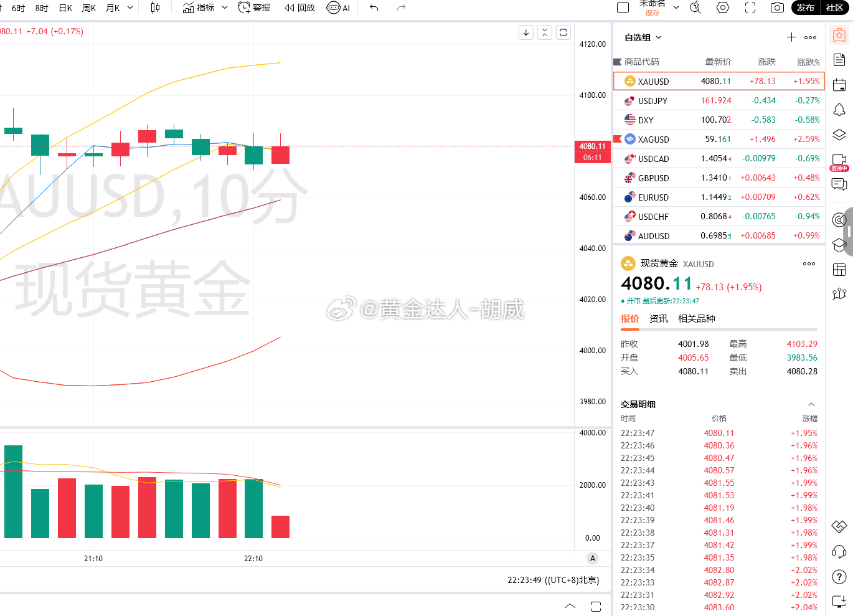
Task: Take a chart snapshot with camera icon
Action: pos(777,7)
